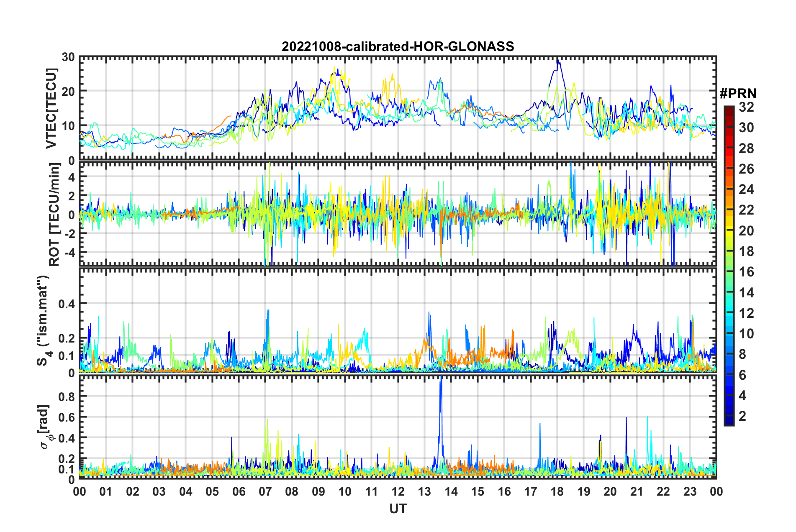Click the dark blue VTEC peak at 18 UT
This screenshot has width=796, height=532.
[557, 61]
